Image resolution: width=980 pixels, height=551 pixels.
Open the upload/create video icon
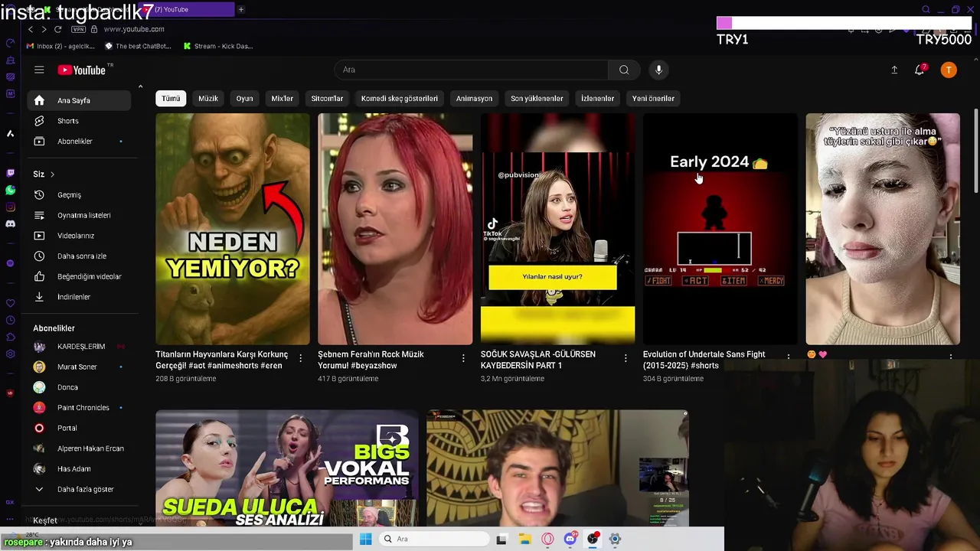[x=894, y=70]
